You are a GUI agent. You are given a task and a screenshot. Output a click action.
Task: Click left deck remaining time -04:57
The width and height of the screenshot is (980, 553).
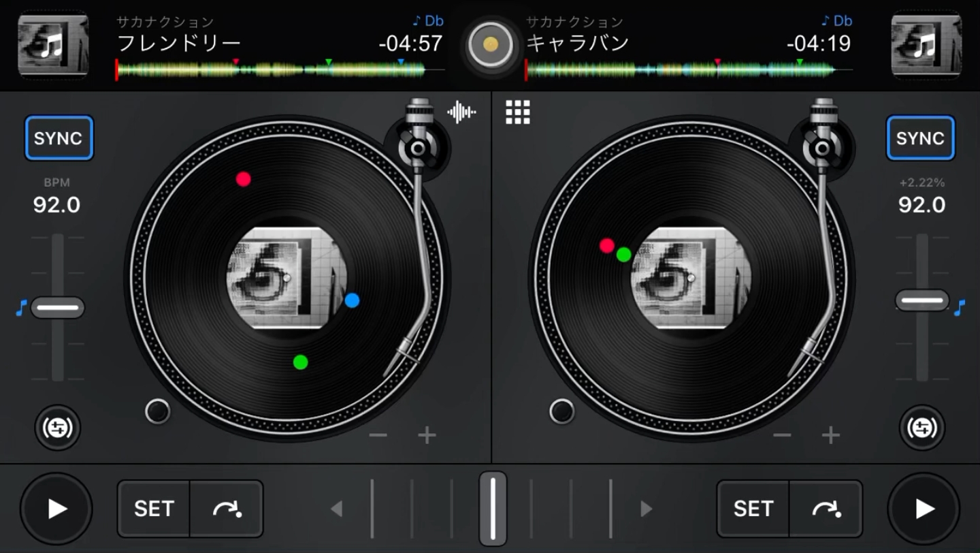coord(410,44)
